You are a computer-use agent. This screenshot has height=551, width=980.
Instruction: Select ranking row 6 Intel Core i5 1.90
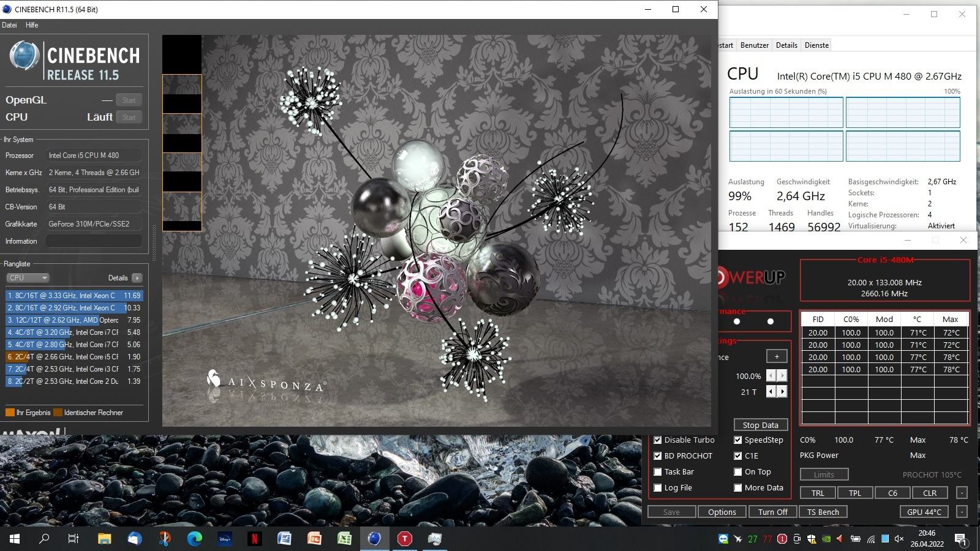point(74,356)
